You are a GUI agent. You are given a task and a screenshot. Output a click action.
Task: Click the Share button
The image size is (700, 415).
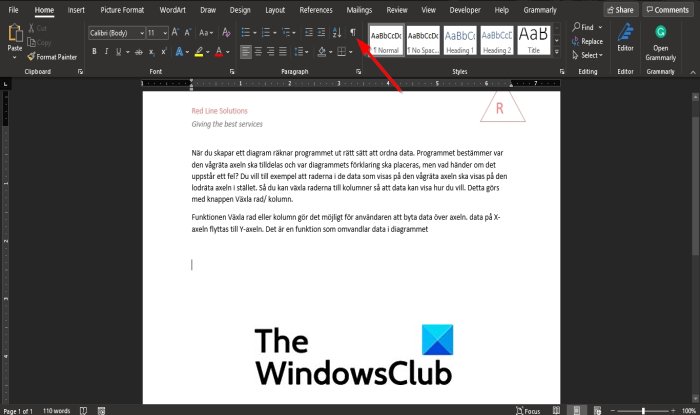coord(621,10)
